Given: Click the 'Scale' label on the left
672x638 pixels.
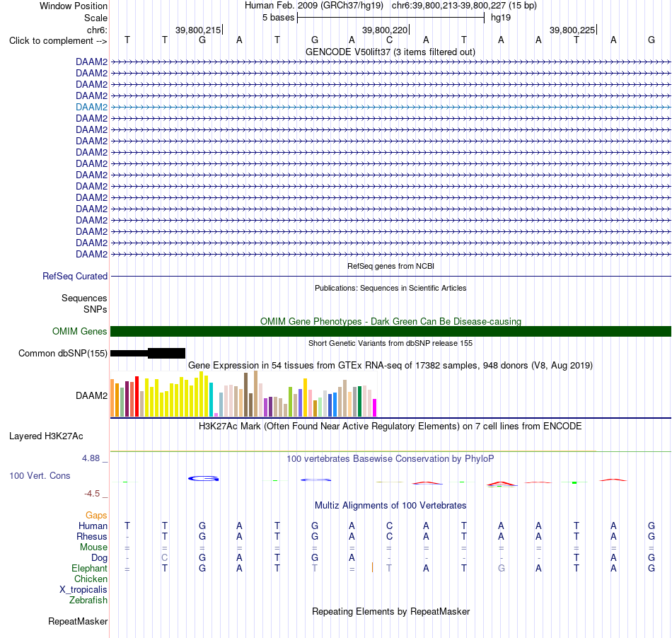Looking at the screenshot, I should coord(95,18).
